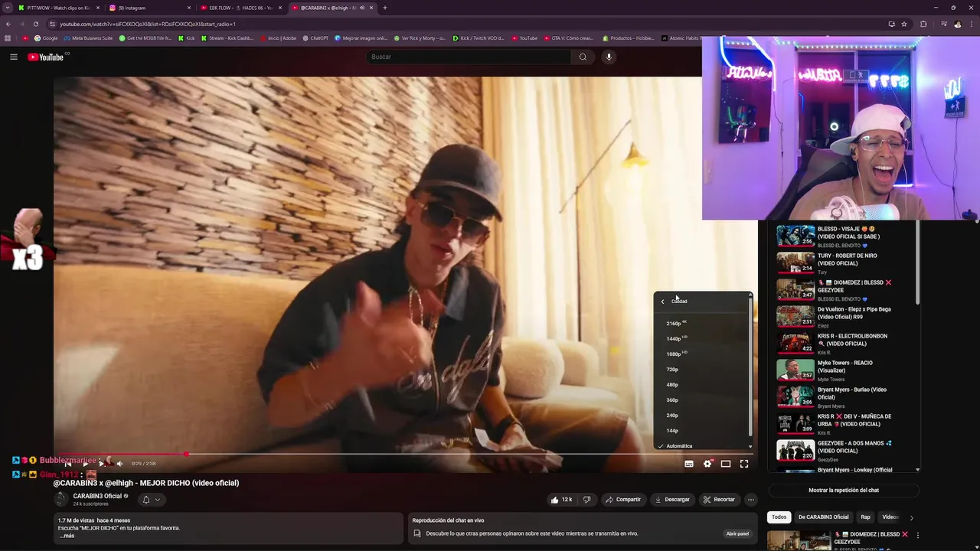This screenshot has height=551, width=980.
Task: Select 1440p HD quality
Action: pos(701,339)
